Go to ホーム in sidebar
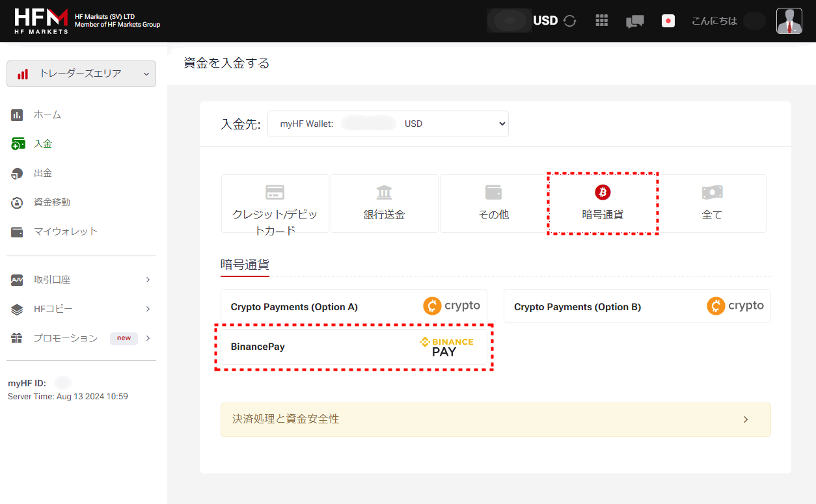Viewport: 816px width, 504px height. click(x=48, y=114)
